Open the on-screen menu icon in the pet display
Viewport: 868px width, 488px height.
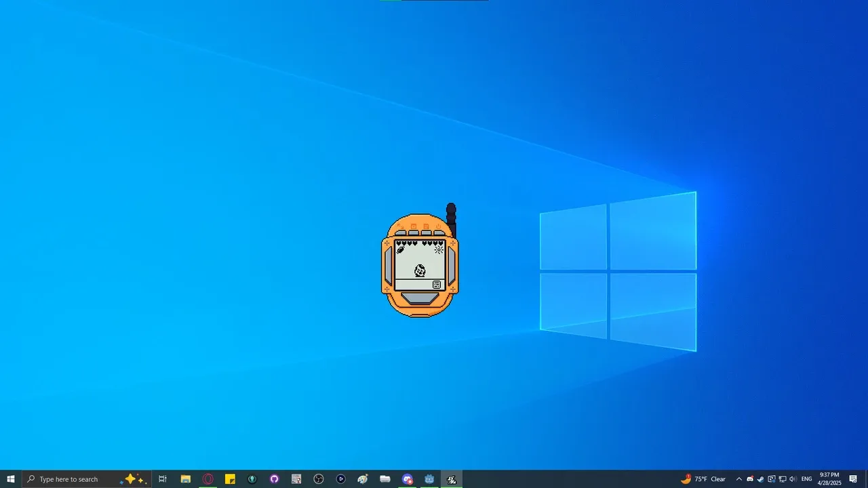(437, 284)
